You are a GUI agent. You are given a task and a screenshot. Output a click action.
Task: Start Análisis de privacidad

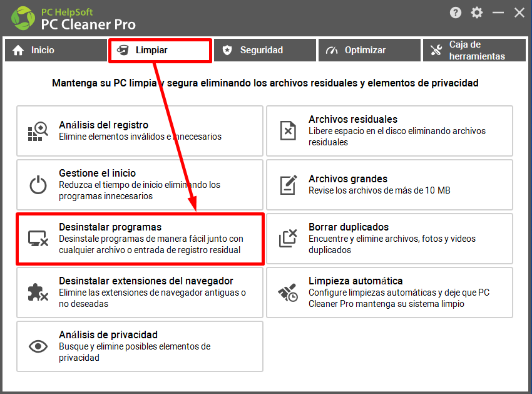coord(140,346)
